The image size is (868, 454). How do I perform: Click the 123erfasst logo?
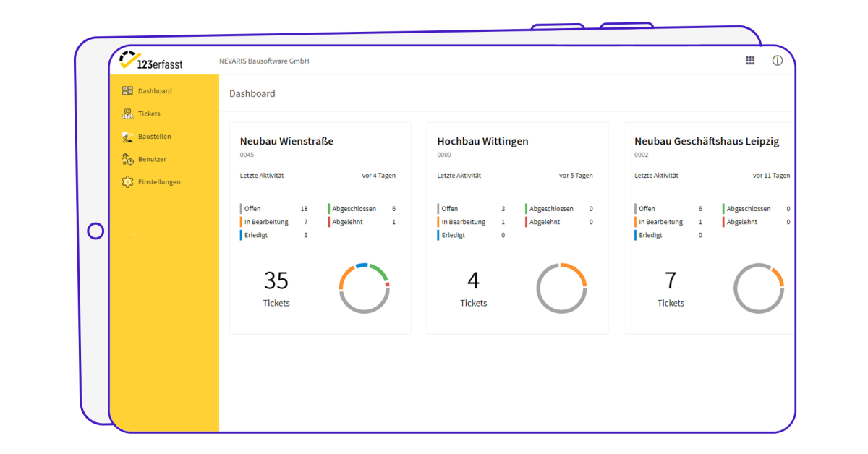(151, 61)
